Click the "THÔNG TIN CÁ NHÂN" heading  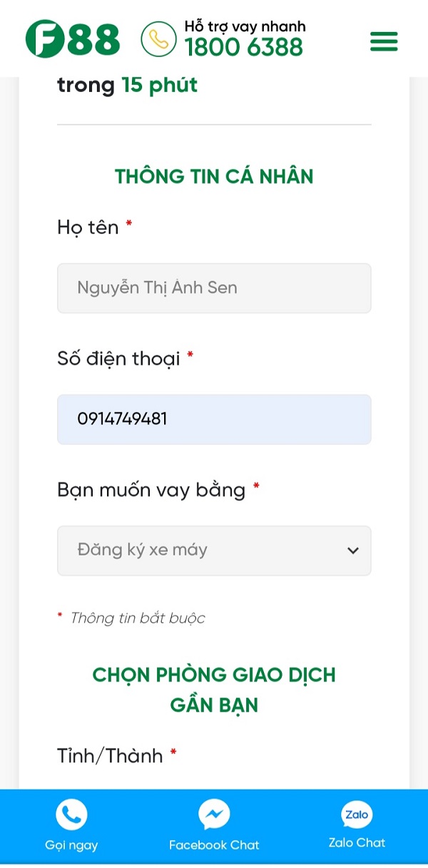pos(214,176)
